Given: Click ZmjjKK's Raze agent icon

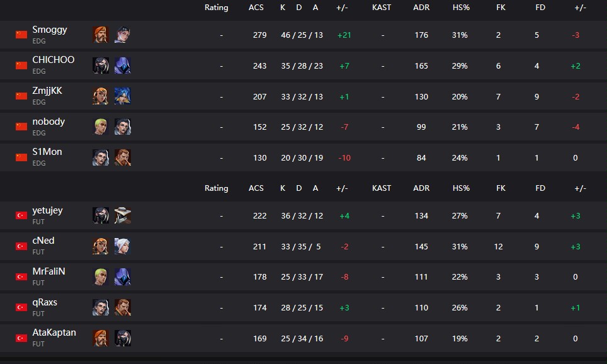Looking at the screenshot, I should [x=100, y=96].
